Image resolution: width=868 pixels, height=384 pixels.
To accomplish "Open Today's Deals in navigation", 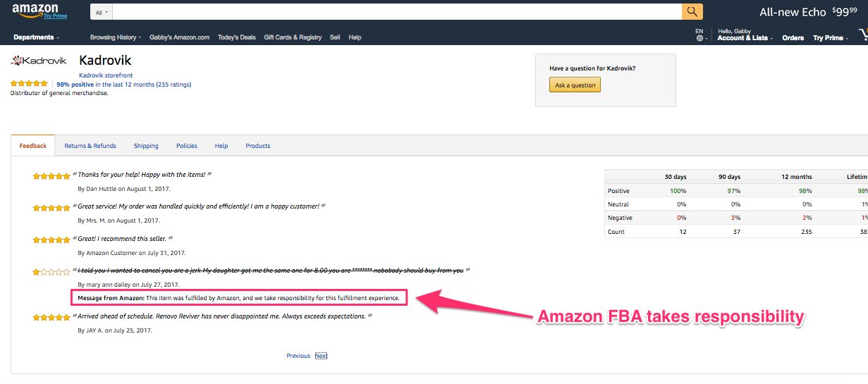I will click(x=237, y=37).
